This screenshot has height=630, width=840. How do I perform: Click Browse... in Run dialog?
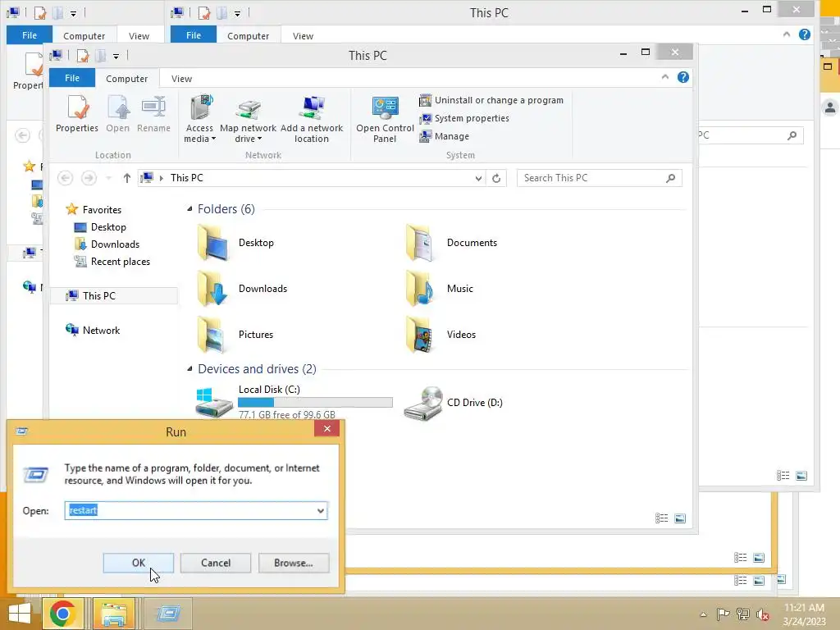294,563
